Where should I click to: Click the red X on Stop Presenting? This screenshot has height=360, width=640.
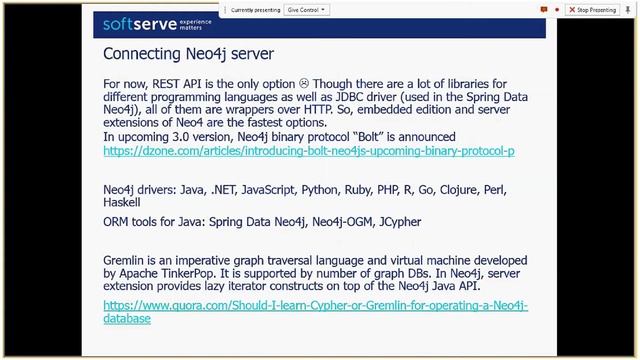click(572, 10)
